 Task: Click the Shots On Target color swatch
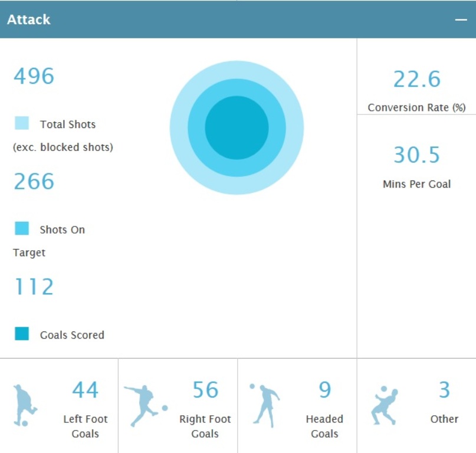click(22, 228)
